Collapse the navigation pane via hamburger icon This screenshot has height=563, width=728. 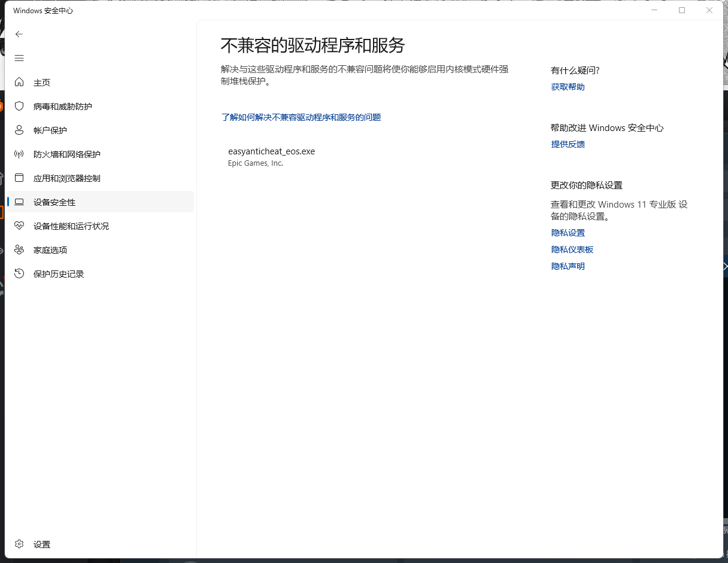point(19,58)
